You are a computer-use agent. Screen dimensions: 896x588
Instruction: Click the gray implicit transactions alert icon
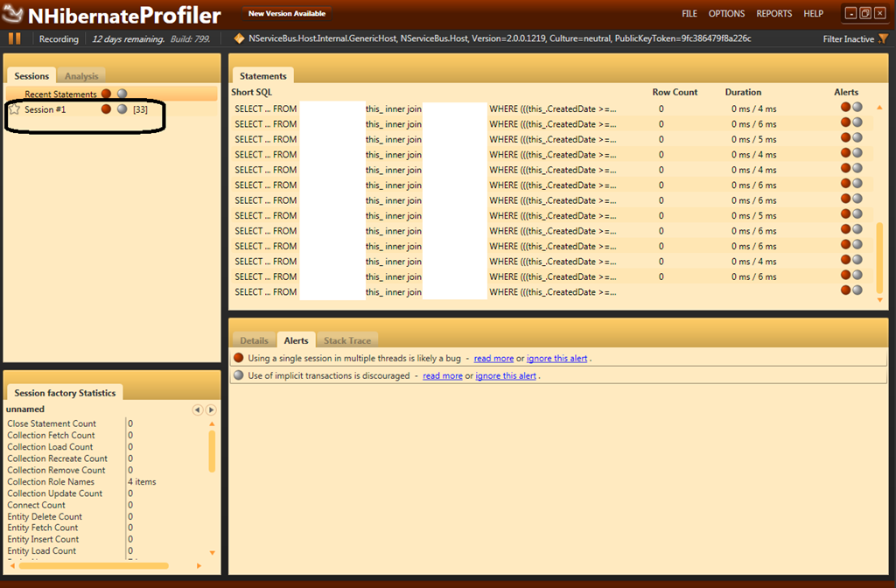[238, 375]
